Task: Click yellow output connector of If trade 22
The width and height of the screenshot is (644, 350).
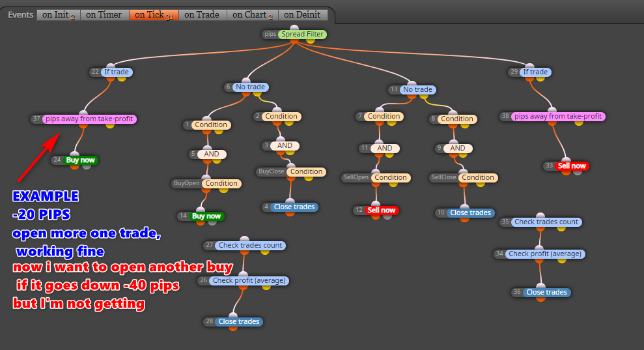Action: tap(122, 78)
